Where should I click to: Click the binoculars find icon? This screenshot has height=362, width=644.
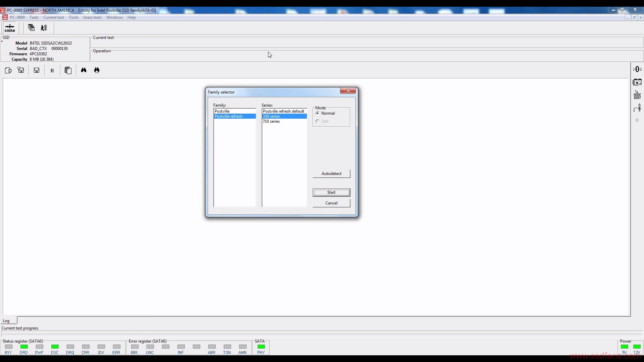(x=84, y=70)
